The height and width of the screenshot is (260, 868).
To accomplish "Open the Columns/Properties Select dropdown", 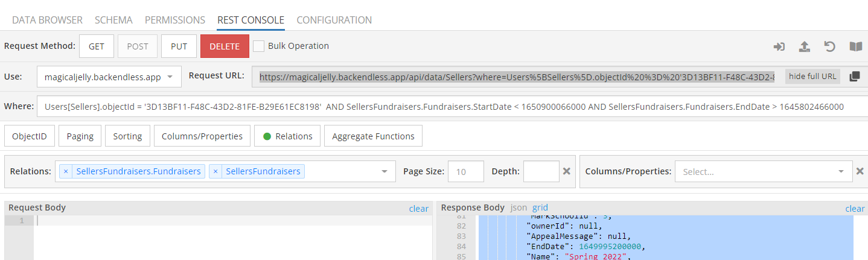I will [764, 171].
